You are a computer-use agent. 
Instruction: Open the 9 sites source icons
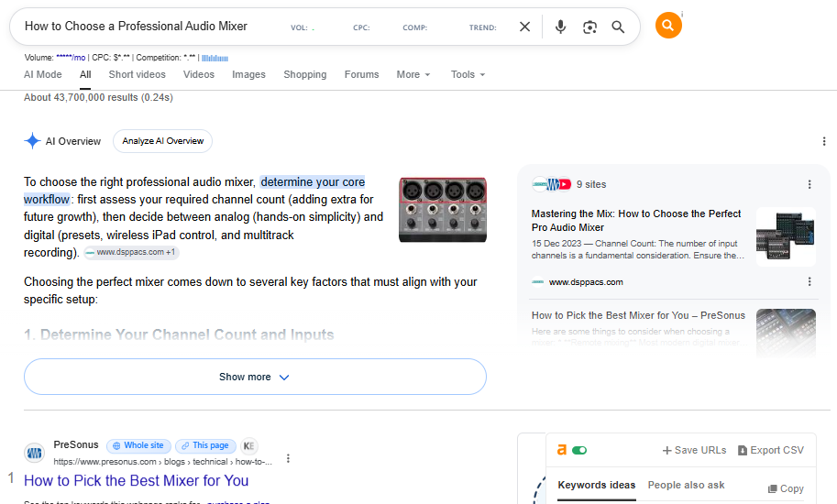[x=551, y=184]
